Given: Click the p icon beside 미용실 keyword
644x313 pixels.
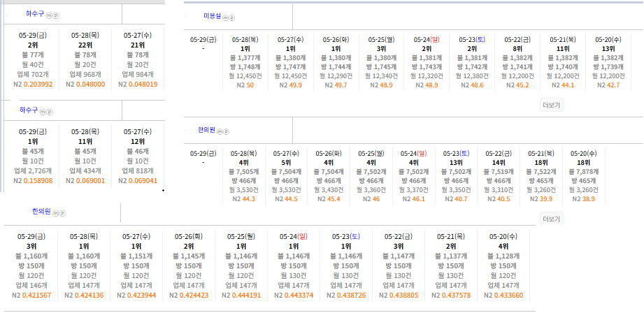Looking at the screenshot, I should tap(231, 17).
